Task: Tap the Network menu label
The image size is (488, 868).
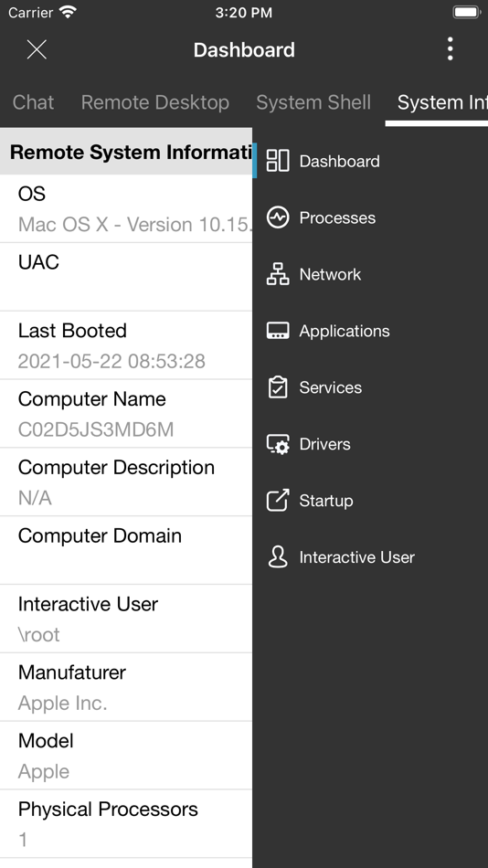Action: pyautogui.click(x=330, y=274)
